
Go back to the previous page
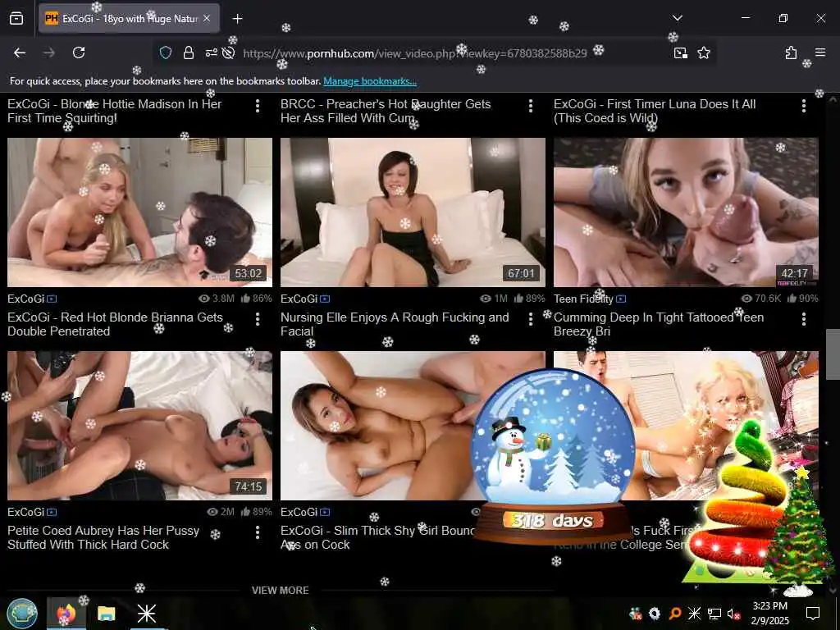click(20, 52)
